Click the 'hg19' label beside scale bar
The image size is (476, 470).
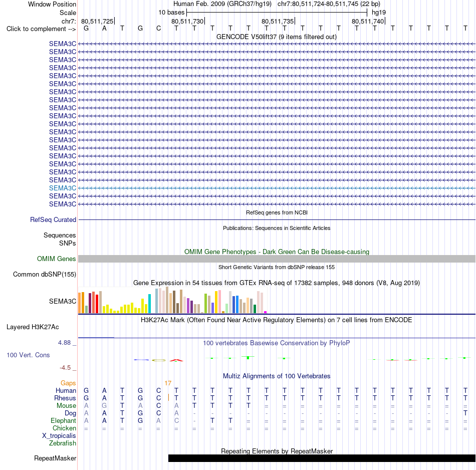pyautogui.click(x=379, y=13)
